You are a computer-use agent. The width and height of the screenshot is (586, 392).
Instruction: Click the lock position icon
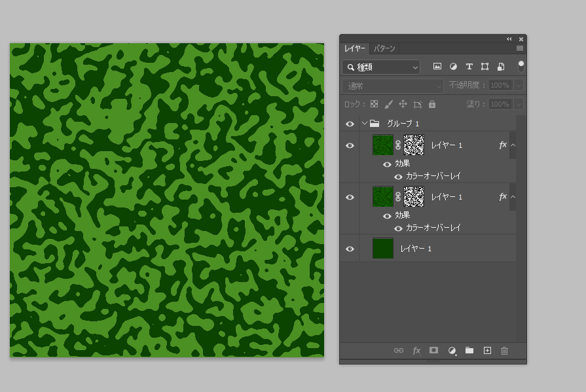tap(403, 104)
